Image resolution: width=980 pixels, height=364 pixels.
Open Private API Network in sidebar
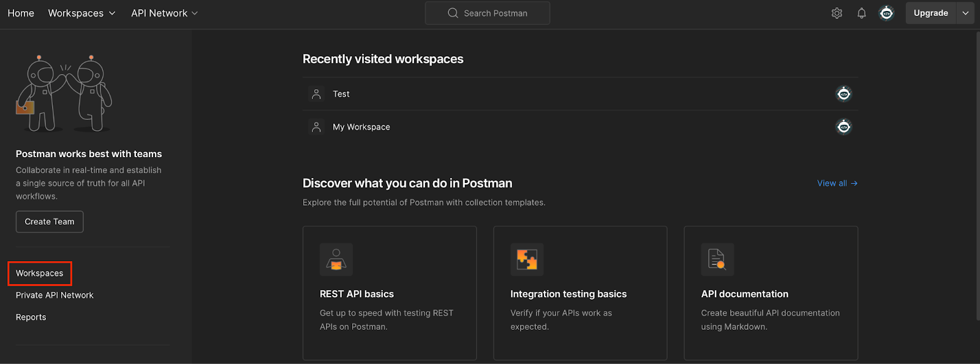pyautogui.click(x=55, y=295)
